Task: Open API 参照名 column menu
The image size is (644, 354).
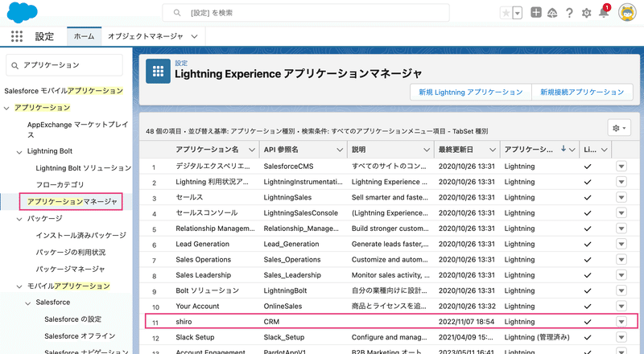Action: (340, 150)
